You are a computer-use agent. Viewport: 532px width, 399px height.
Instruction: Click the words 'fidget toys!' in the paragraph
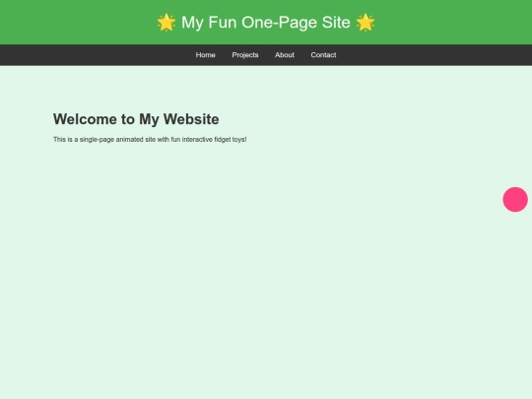pos(231,140)
